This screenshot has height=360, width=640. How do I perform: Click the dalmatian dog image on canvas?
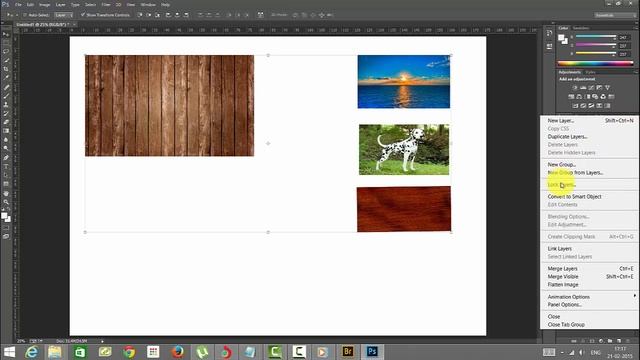(x=404, y=149)
